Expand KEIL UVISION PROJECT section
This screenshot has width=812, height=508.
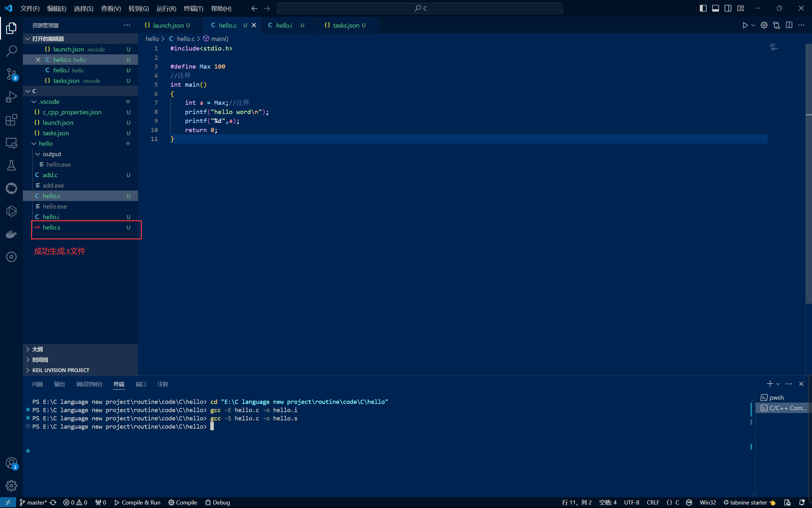[81, 370]
